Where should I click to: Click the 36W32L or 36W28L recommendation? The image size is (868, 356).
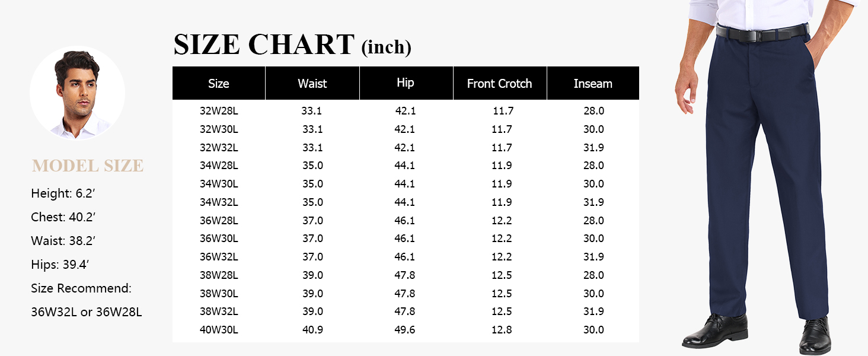coord(87,312)
